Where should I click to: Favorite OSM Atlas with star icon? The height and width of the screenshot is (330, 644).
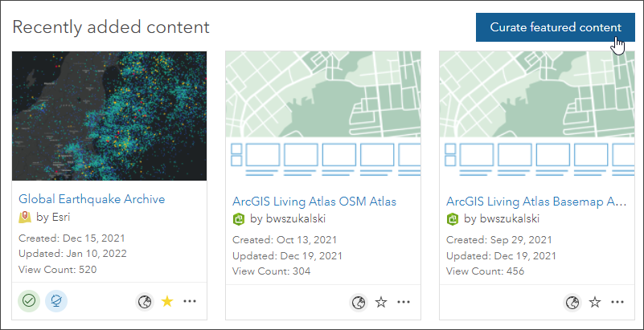(x=381, y=303)
